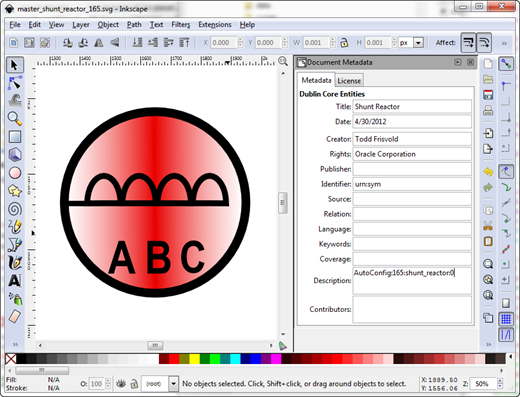Viewport: 520px width, 397px height.
Task: Select the Spiral tool
Action: point(15,209)
